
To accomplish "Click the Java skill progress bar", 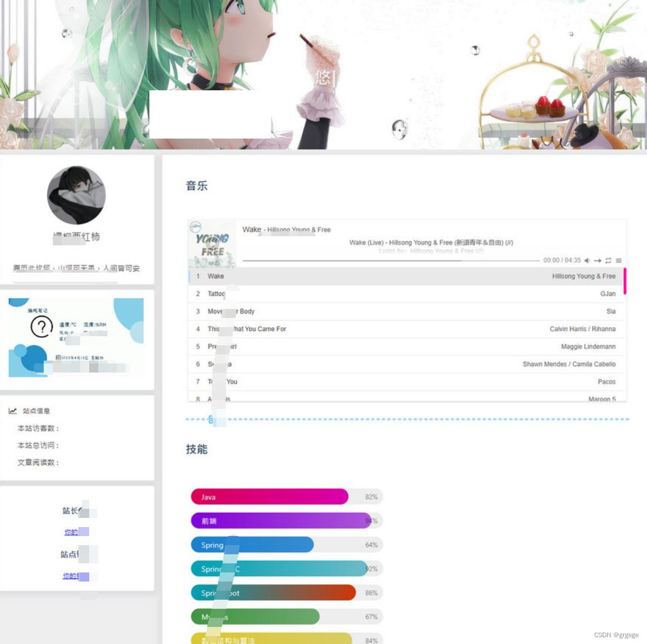I will coord(269,497).
